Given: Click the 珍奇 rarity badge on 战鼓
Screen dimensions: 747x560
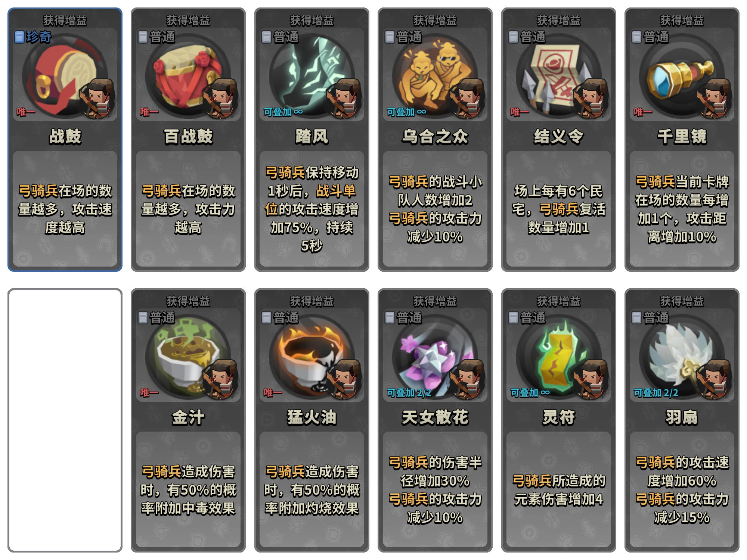Looking at the screenshot, I should (x=33, y=37).
